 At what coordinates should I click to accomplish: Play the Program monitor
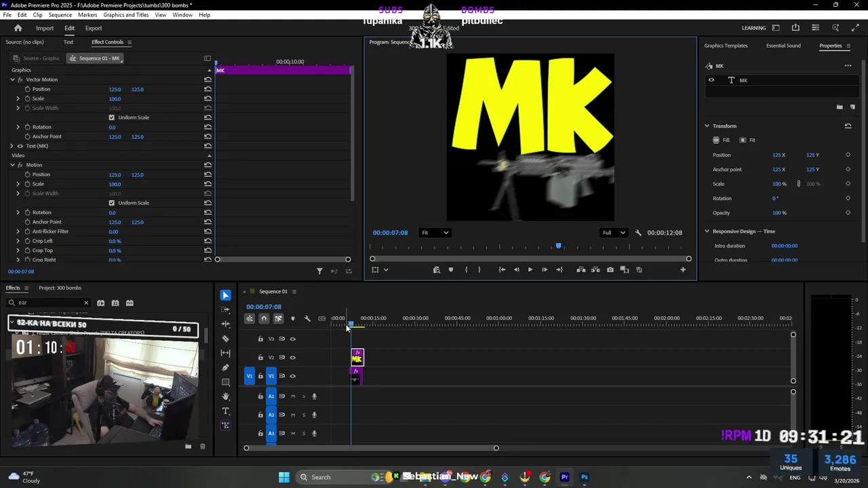pos(530,270)
